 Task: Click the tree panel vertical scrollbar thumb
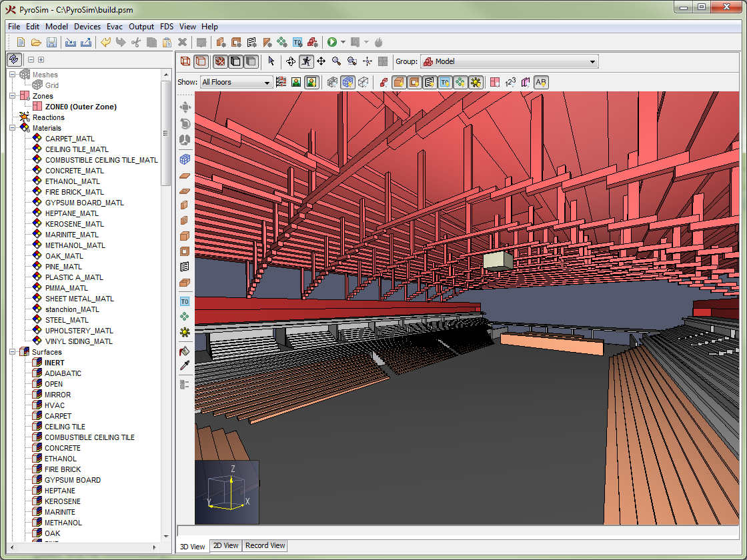(166, 133)
